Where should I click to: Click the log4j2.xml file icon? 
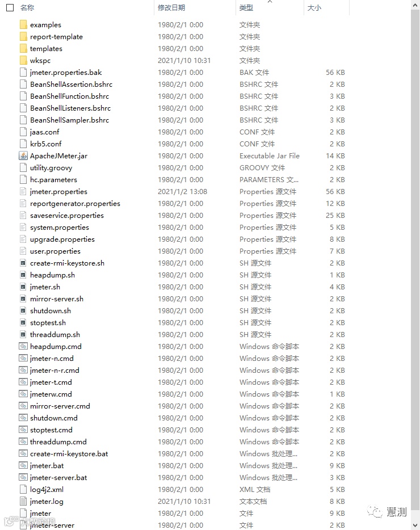[x=23, y=490]
